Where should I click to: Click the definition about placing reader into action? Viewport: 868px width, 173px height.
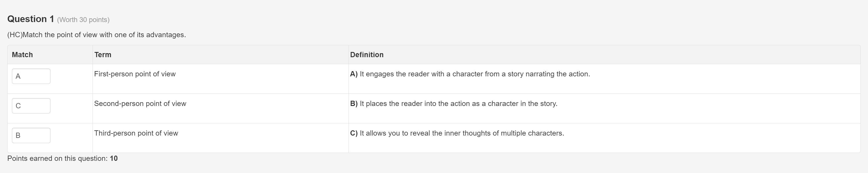point(454,104)
